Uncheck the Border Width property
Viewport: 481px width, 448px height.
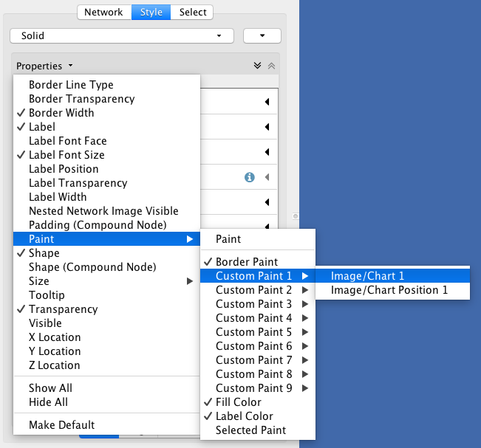[61, 113]
